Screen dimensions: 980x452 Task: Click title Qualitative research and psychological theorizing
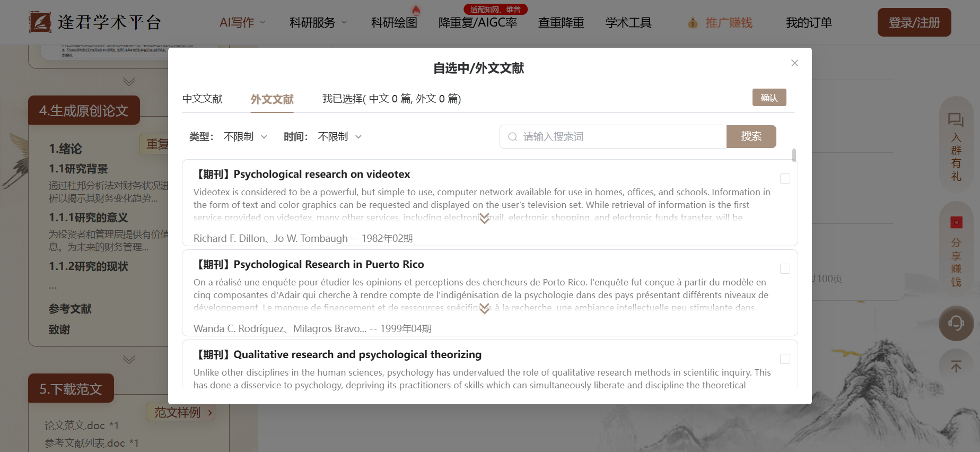[x=357, y=354]
